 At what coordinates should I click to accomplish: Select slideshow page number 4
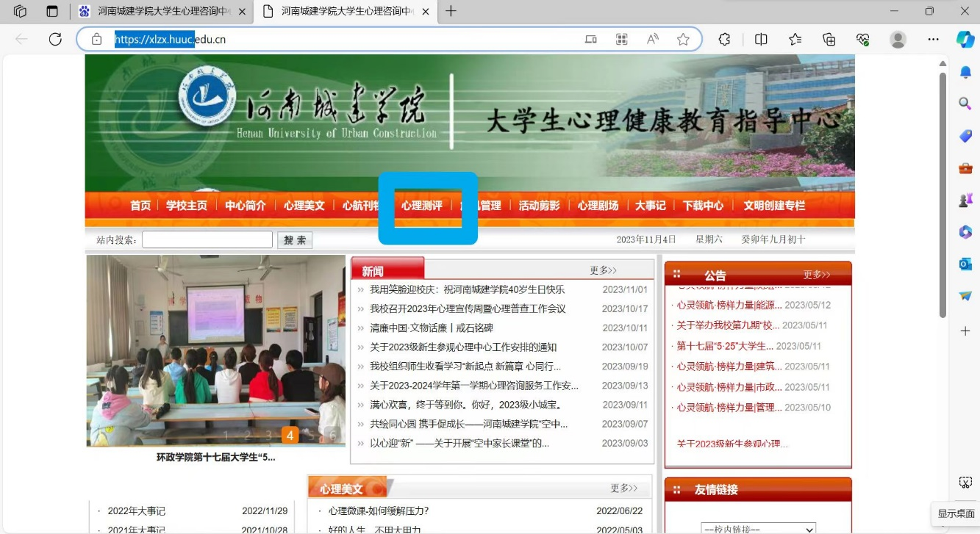click(290, 436)
